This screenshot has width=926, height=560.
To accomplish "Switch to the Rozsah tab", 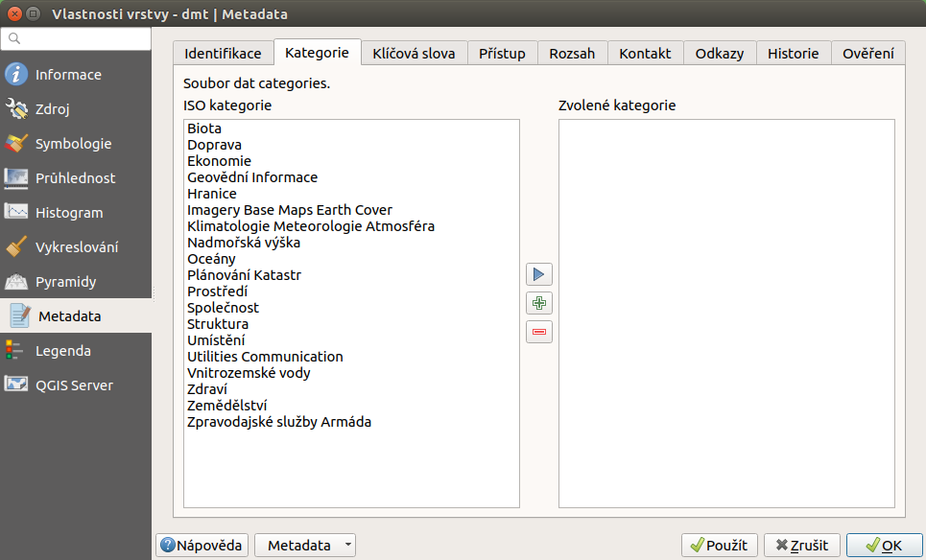I will tap(572, 53).
